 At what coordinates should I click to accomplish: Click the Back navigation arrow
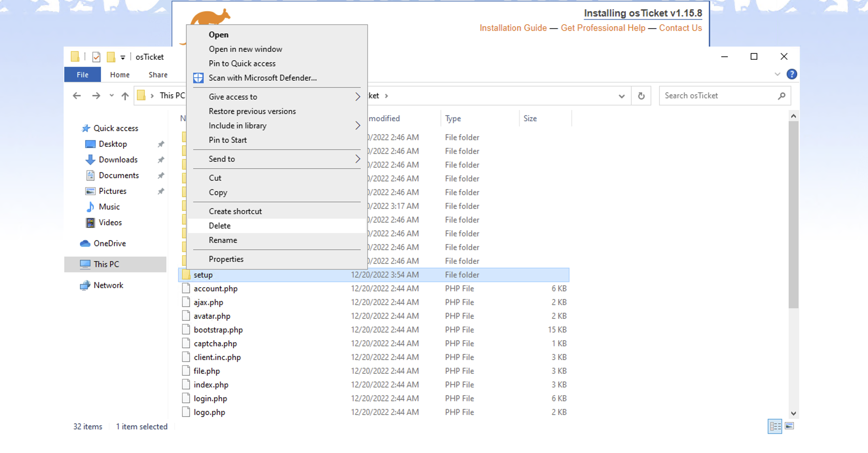77,96
